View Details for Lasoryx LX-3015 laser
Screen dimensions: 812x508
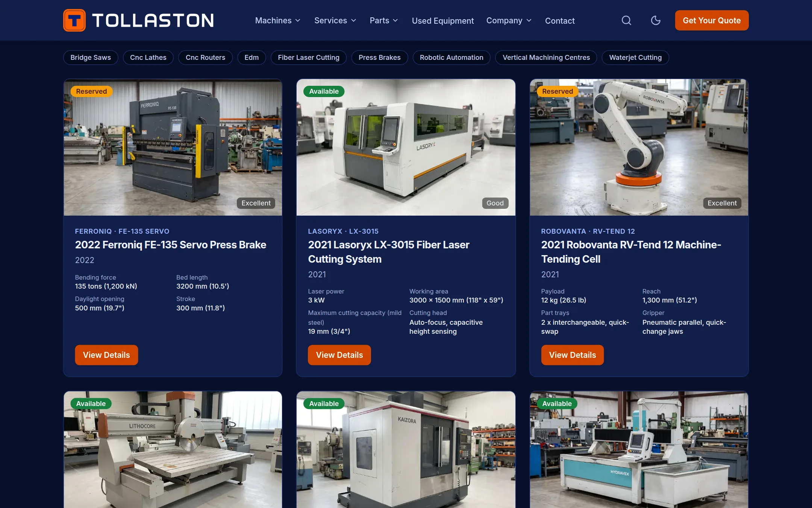click(x=339, y=355)
